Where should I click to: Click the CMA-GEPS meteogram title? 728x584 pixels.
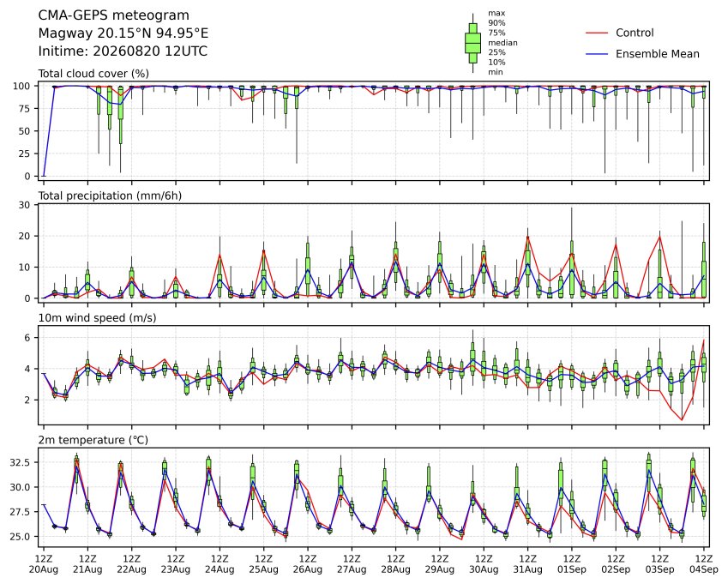(x=114, y=15)
